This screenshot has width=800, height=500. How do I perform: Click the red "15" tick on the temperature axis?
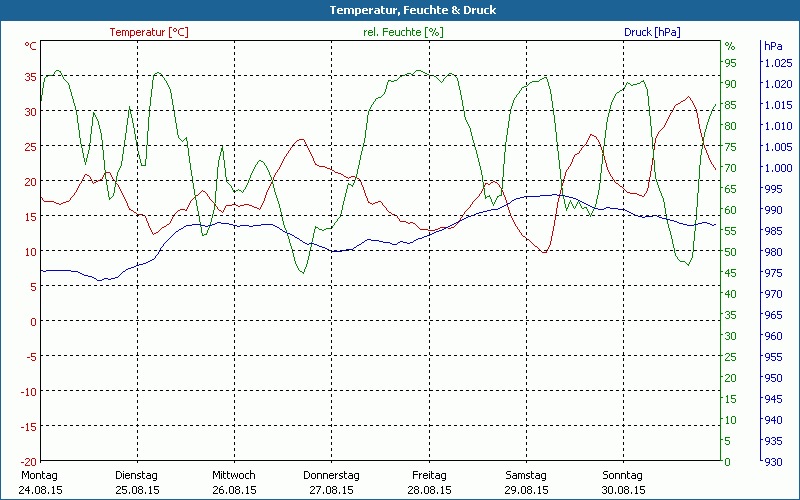click(x=31, y=217)
